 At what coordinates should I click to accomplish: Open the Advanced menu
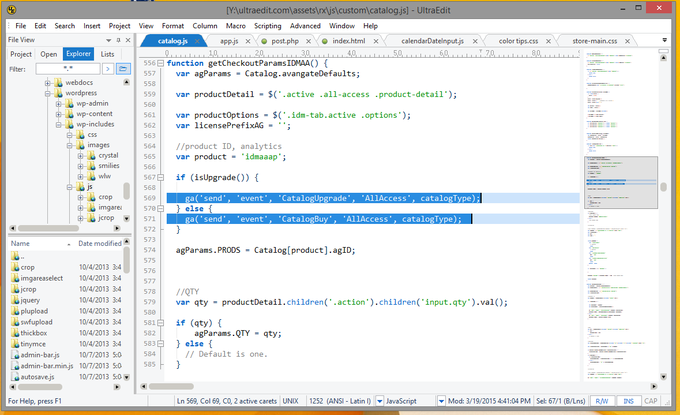tap(305, 26)
